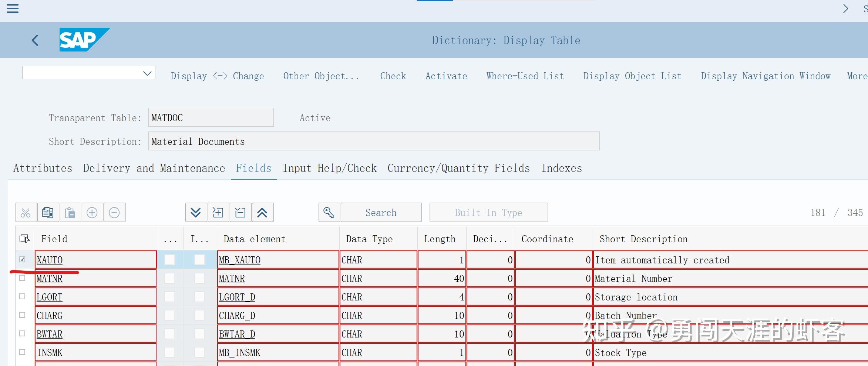Click the Search input field
This screenshot has width=868, height=366.
[x=381, y=212]
